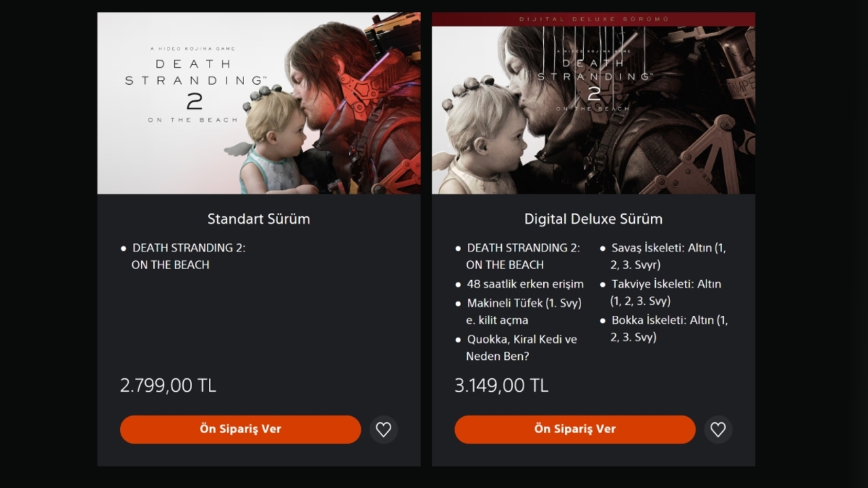Pre-order the Standart Sürüm for 2.799,00 TL
This screenshot has height=488, width=868.
240,430
